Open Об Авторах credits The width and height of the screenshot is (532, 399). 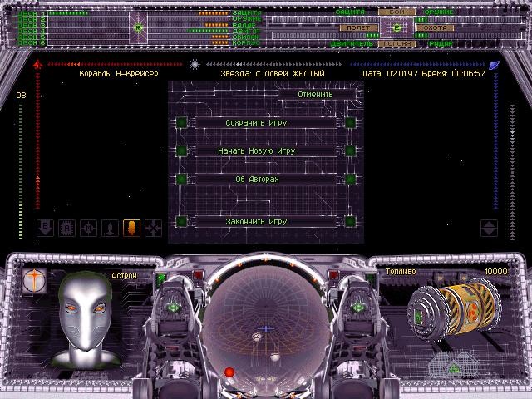pos(266,180)
